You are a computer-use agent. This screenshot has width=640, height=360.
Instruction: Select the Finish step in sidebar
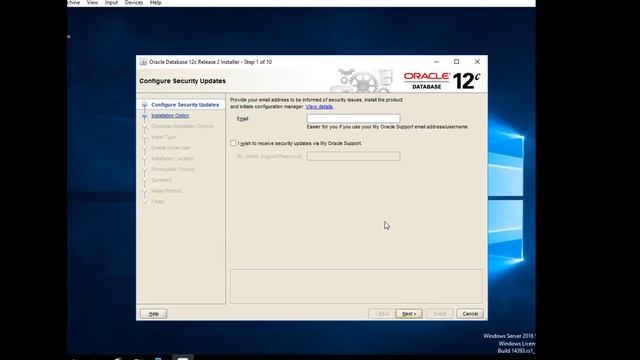tap(158, 202)
